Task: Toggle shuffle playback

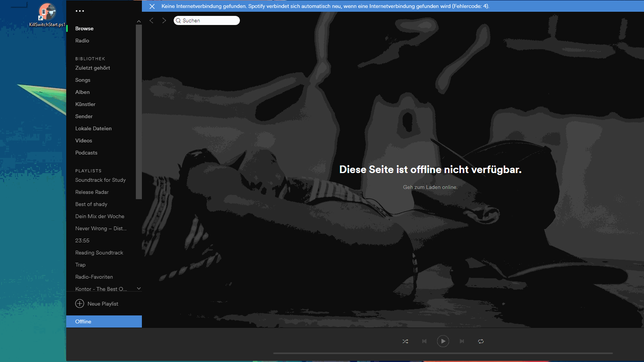Action: coord(405,341)
